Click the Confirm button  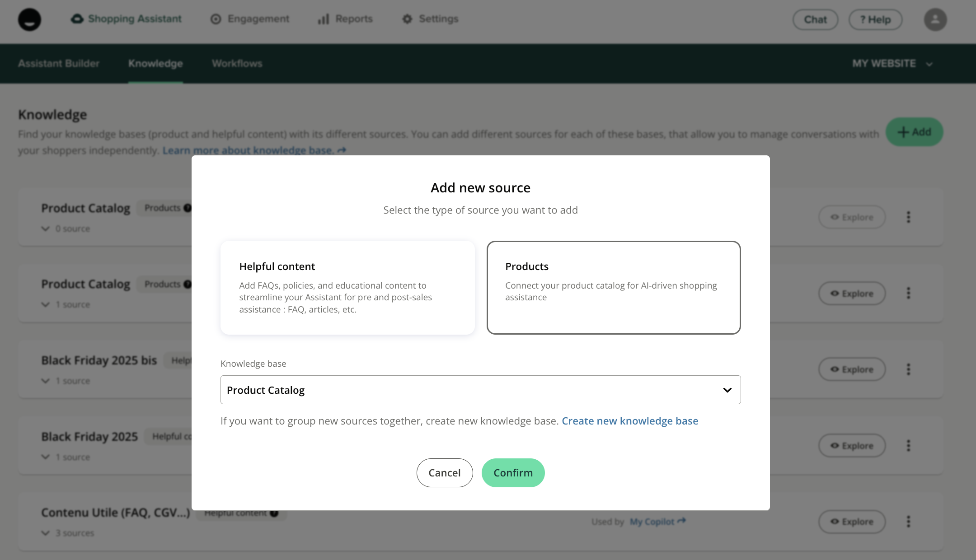pos(513,473)
